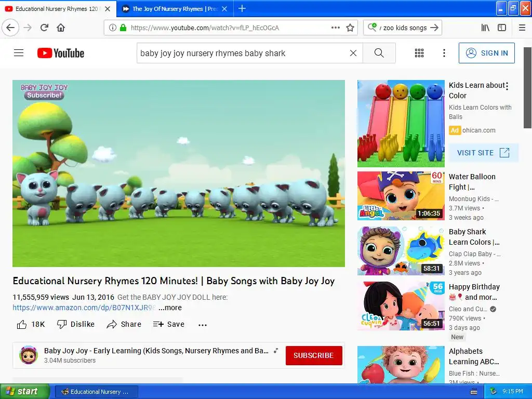The height and width of the screenshot is (399, 532).
Task: Click the green padlock security icon
Action: 123,28
